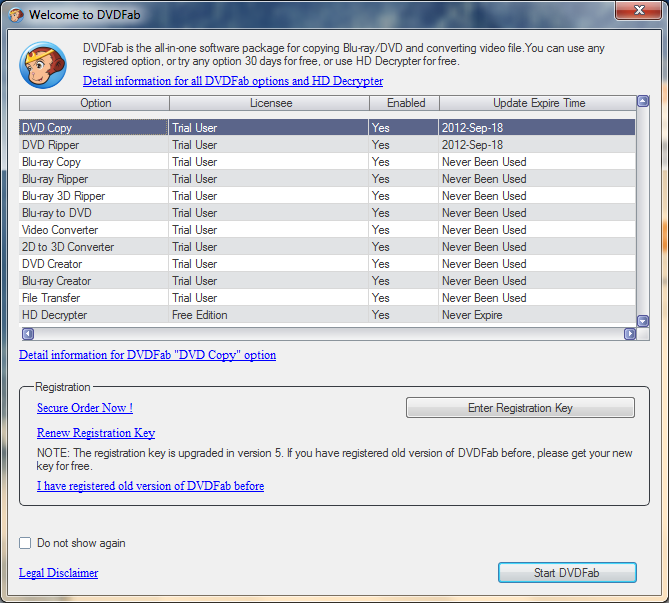This screenshot has height=603, width=669.
Task: Open Detail information for all DVDFab options link
Action: pyautogui.click(x=233, y=81)
